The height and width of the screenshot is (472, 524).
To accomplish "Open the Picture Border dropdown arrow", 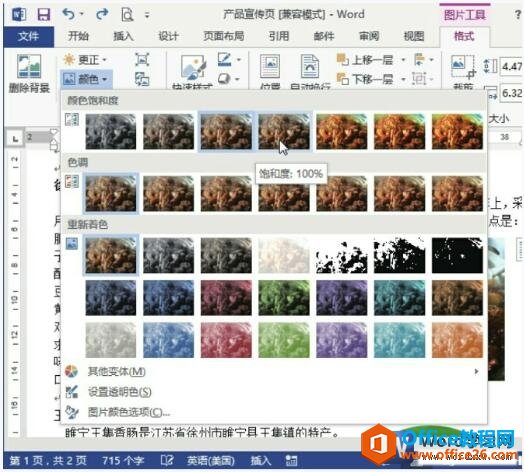I will (239, 60).
